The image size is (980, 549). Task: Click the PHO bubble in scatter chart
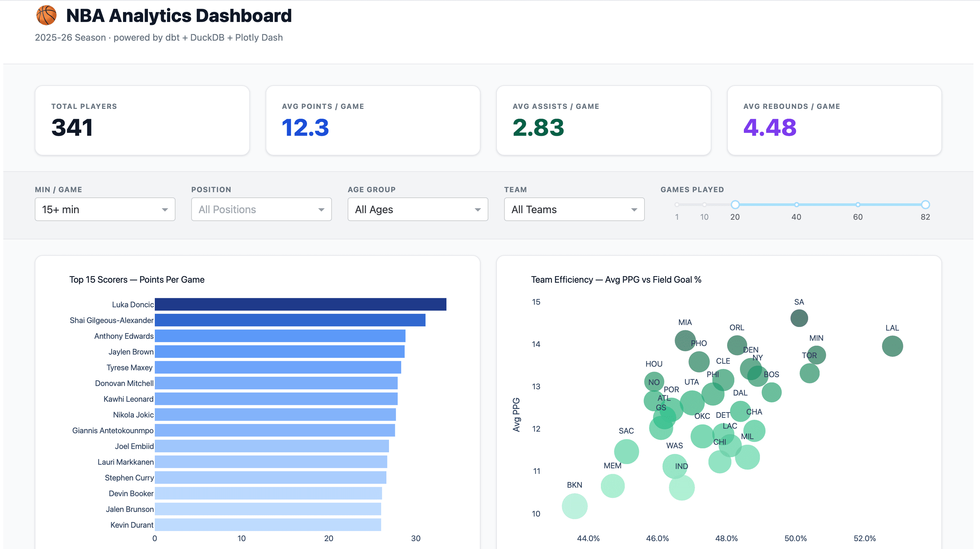(699, 361)
